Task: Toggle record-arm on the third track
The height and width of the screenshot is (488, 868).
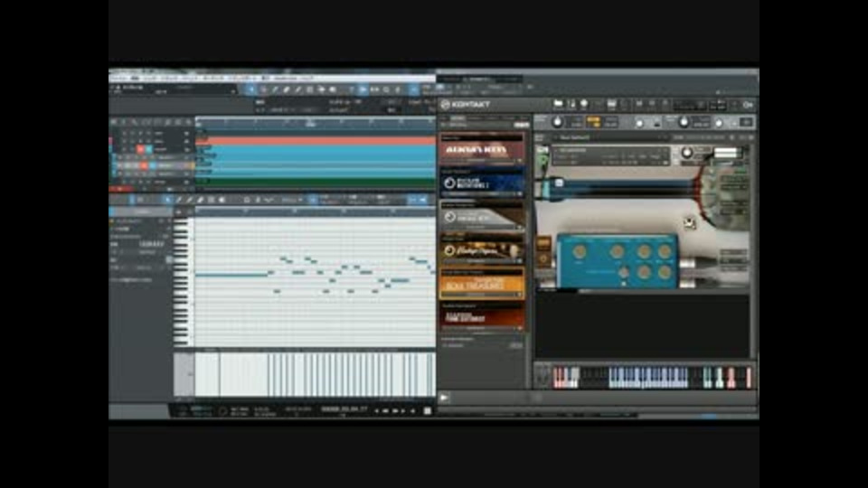Action: tap(141, 149)
